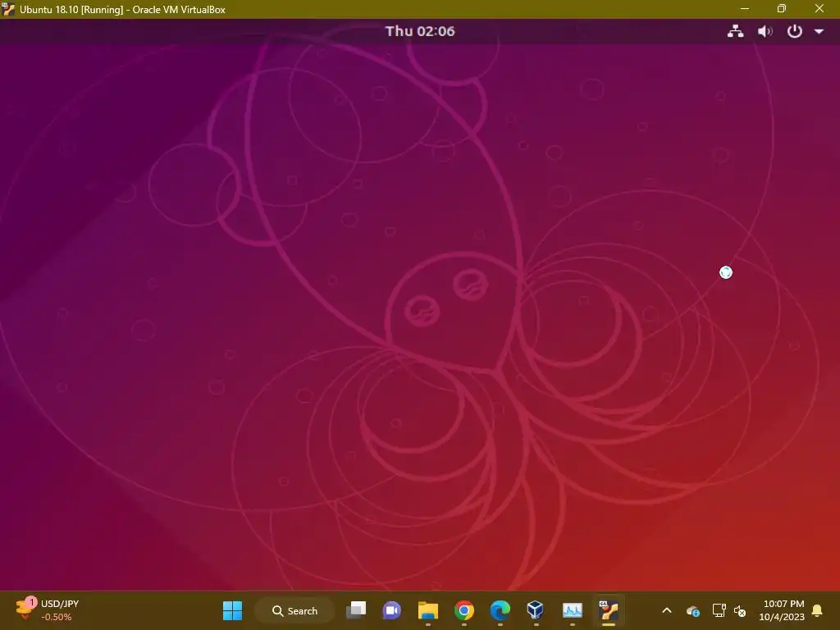Open File Explorer from the taskbar
Screen dimensions: 840x630
coord(428,610)
